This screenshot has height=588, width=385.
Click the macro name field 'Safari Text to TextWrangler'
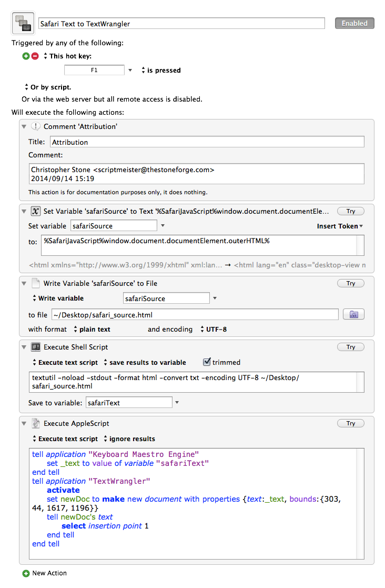[x=181, y=23]
